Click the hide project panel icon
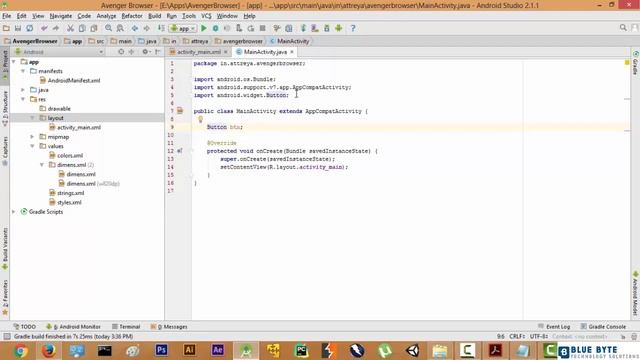Image resolution: width=640 pixels, height=360 pixels. pyautogui.click(x=158, y=52)
